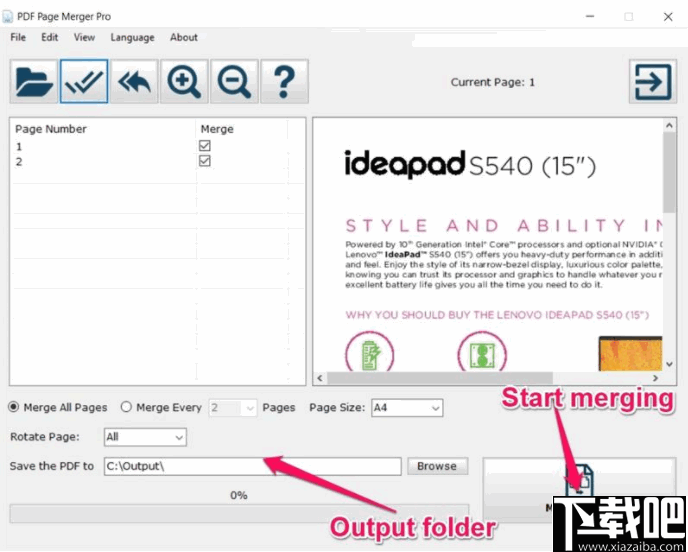Select the Merge All Pages radio button
Image resolution: width=688 pixels, height=552 pixels.
(14, 407)
